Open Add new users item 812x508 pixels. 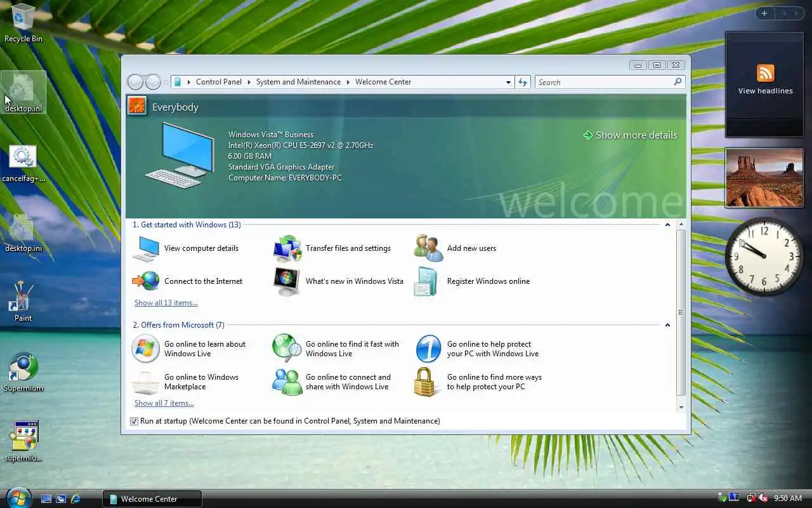(455, 248)
